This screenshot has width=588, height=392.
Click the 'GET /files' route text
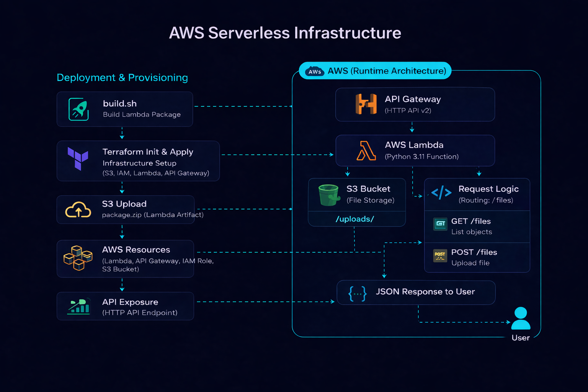pos(471,221)
